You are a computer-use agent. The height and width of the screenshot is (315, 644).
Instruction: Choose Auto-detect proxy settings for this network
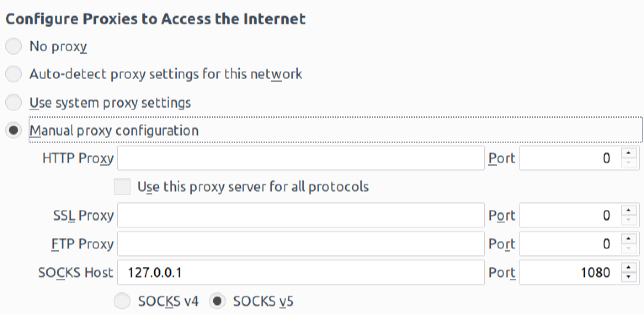click(13, 75)
